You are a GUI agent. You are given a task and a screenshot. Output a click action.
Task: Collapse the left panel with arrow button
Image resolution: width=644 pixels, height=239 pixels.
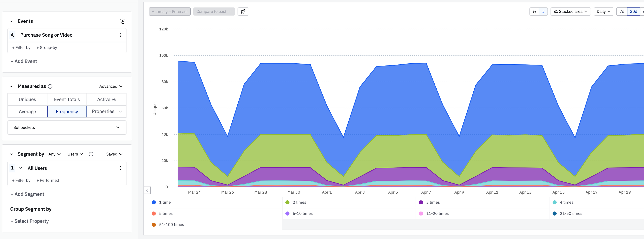[x=147, y=190]
